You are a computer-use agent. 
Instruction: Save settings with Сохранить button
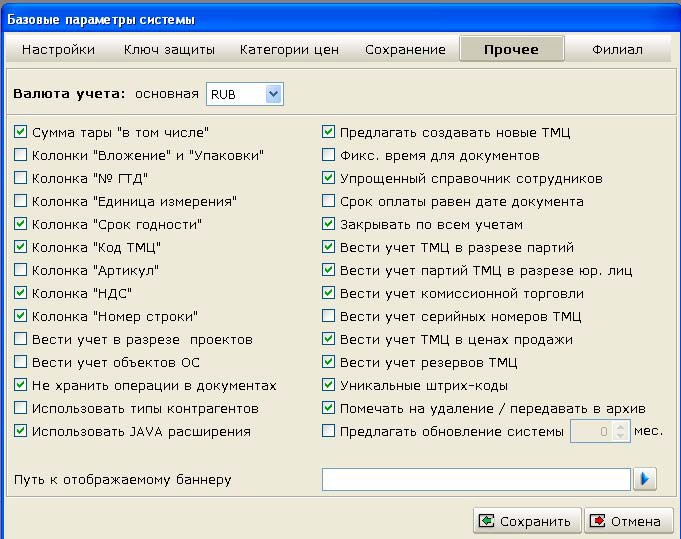pos(527,521)
